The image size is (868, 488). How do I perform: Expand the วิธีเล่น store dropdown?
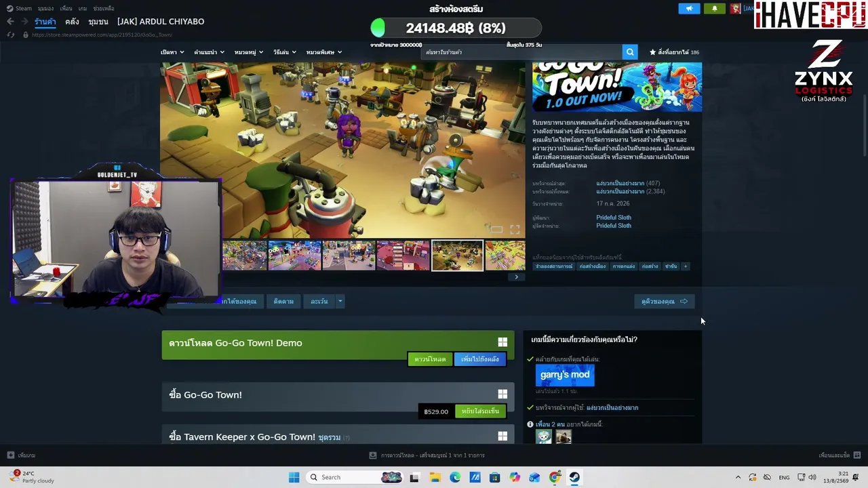point(285,52)
